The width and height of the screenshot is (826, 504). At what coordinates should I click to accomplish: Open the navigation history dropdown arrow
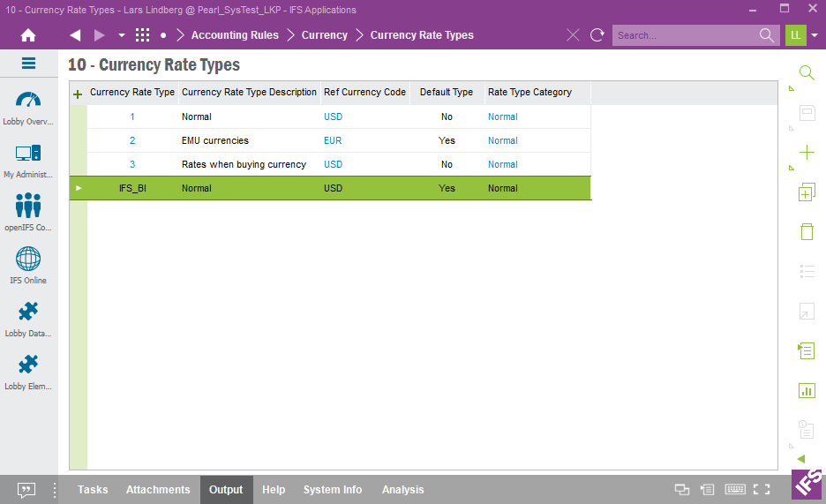[x=122, y=35]
